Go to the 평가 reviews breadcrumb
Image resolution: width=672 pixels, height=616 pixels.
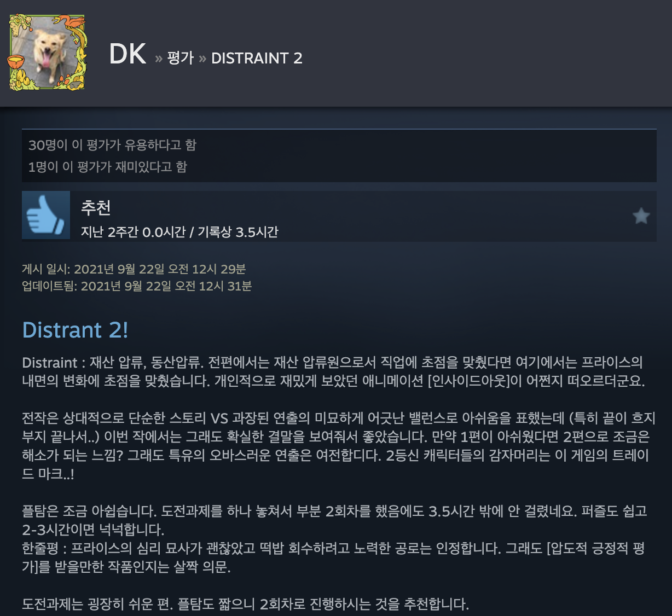pyautogui.click(x=181, y=58)
